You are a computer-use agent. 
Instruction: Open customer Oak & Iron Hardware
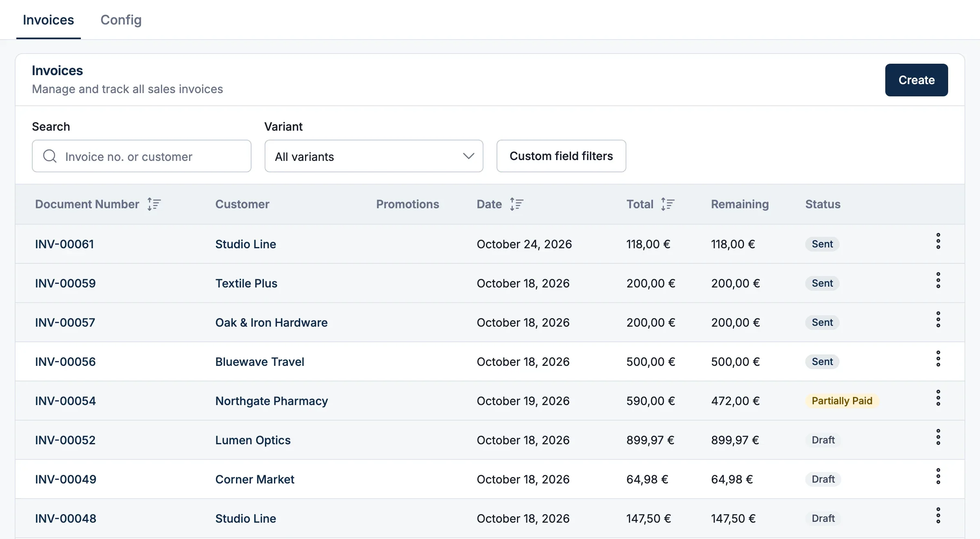click(x=272, y=323)
